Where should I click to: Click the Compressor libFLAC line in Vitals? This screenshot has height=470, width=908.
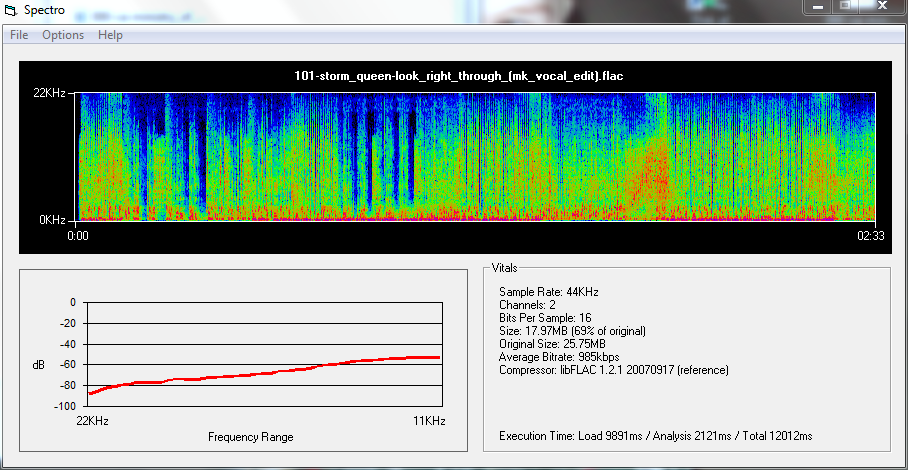point(613,370)
